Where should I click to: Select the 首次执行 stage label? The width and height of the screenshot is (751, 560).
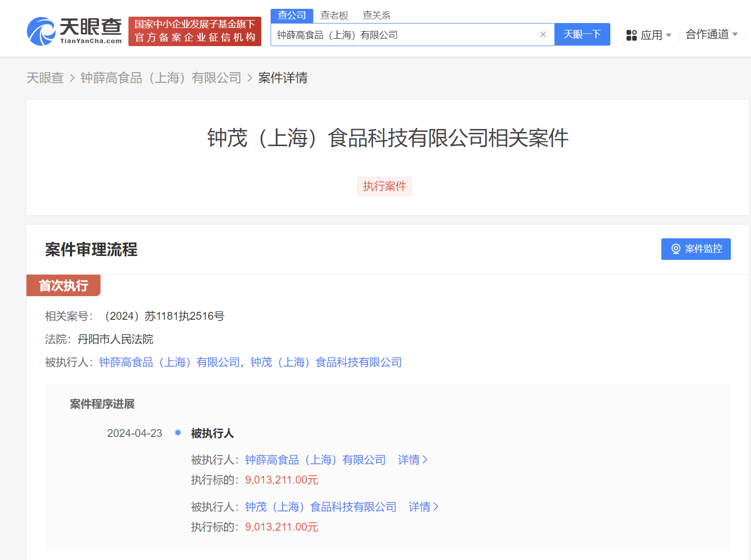click(x=63, y=285)
